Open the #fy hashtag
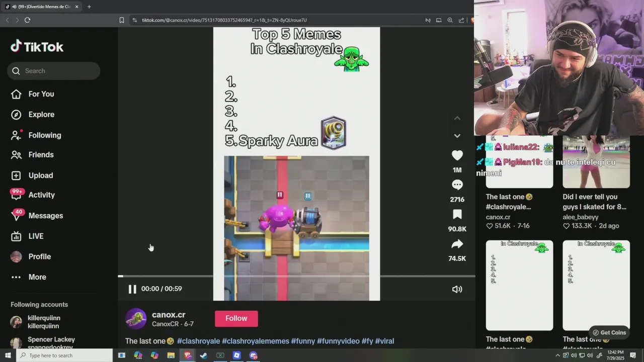 pos(367,341)
